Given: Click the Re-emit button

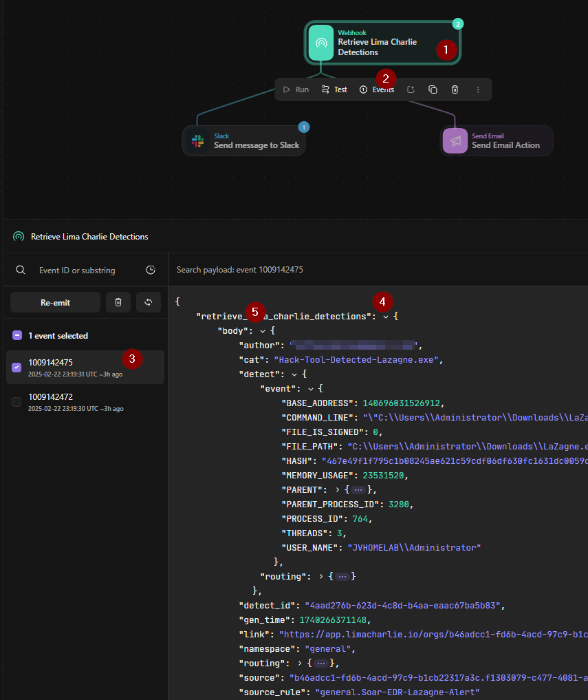Looking at the screenshot, I should [x=55, y=302].
